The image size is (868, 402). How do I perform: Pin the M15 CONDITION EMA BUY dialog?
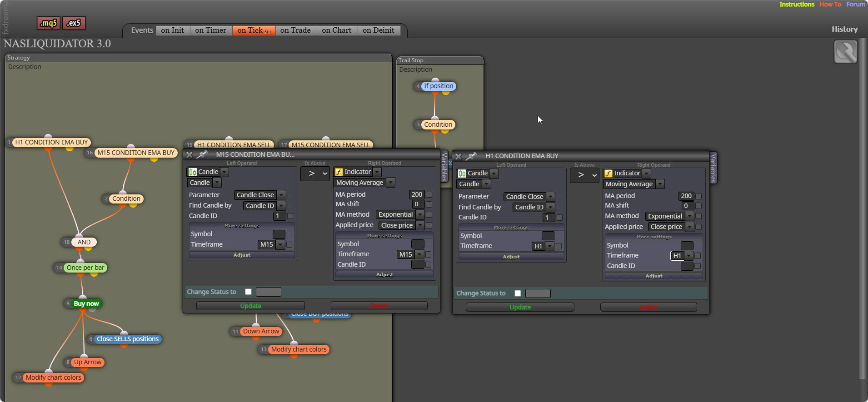pyautogui.click(x=202, y=154)
